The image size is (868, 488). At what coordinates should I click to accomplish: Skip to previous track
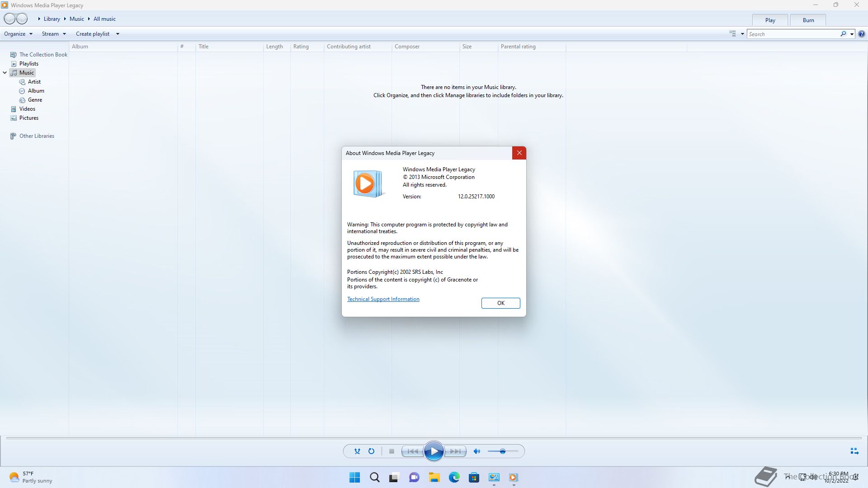[412, 451]
